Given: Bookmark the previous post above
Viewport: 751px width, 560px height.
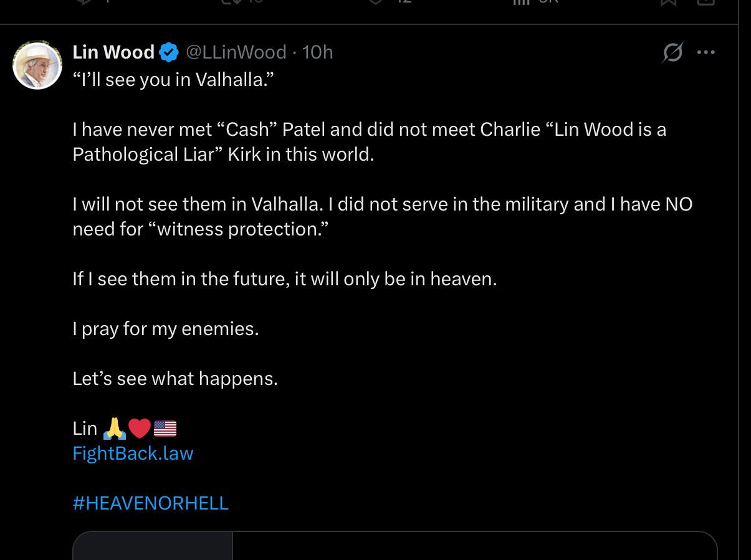Looking at the screenshot, I should (x=669, y=2).
